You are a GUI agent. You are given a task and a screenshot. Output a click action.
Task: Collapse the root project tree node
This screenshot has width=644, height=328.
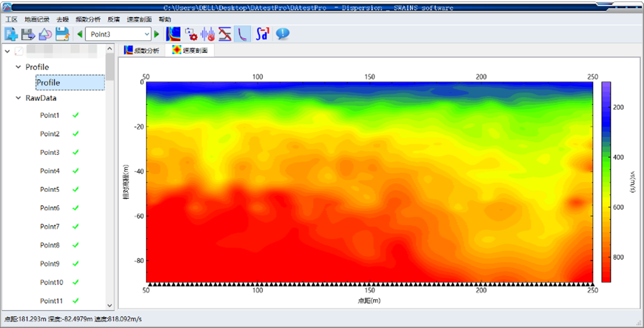point(7,51)
